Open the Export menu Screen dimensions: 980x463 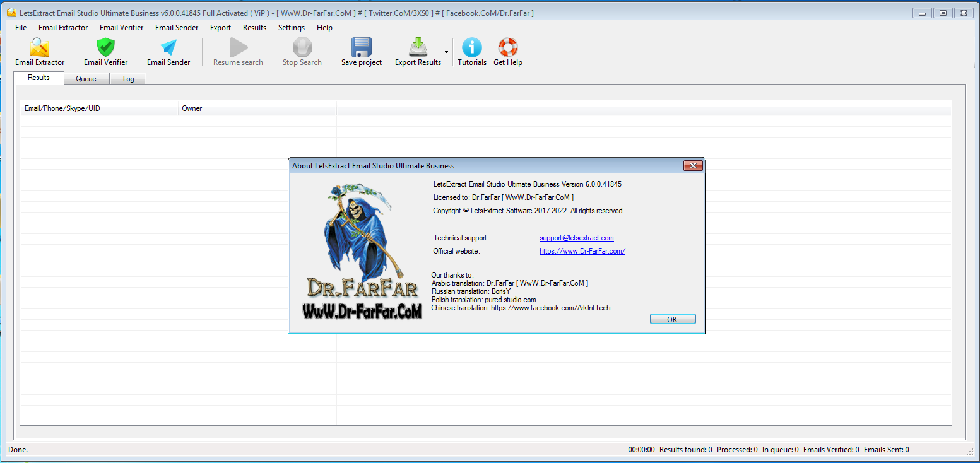tap(220, 28)
